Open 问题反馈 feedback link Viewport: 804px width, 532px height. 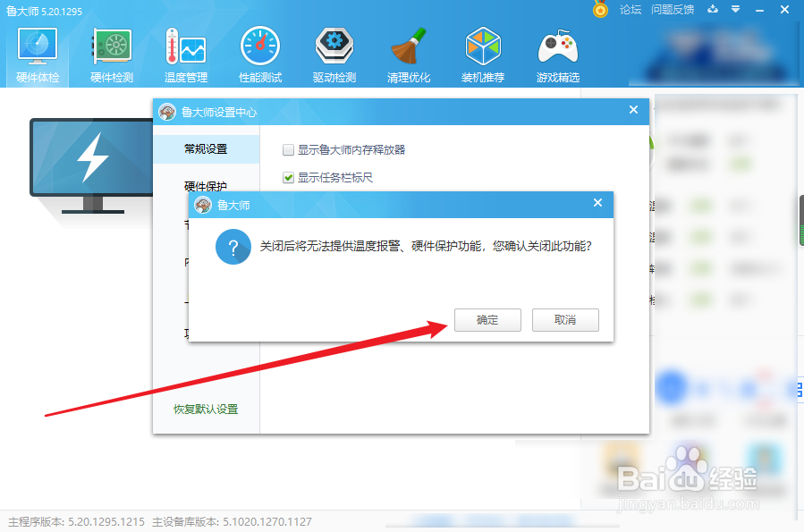(x=673, y=10)
